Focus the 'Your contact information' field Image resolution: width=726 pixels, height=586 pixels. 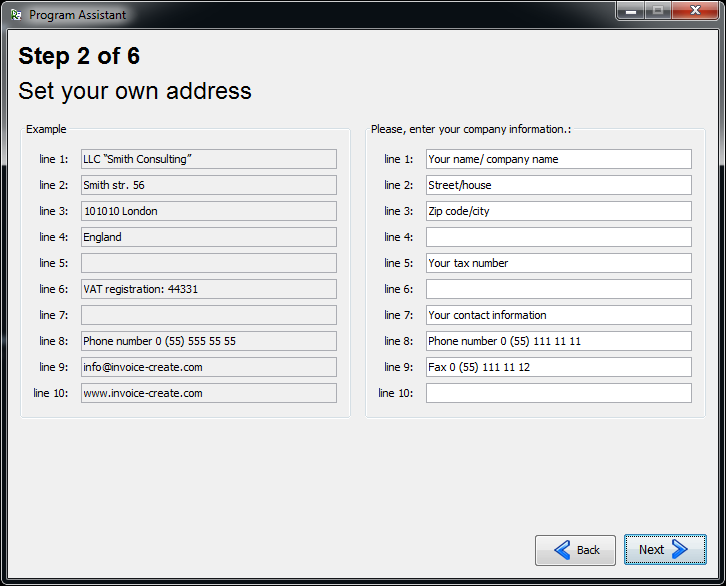tap(559, 315)
